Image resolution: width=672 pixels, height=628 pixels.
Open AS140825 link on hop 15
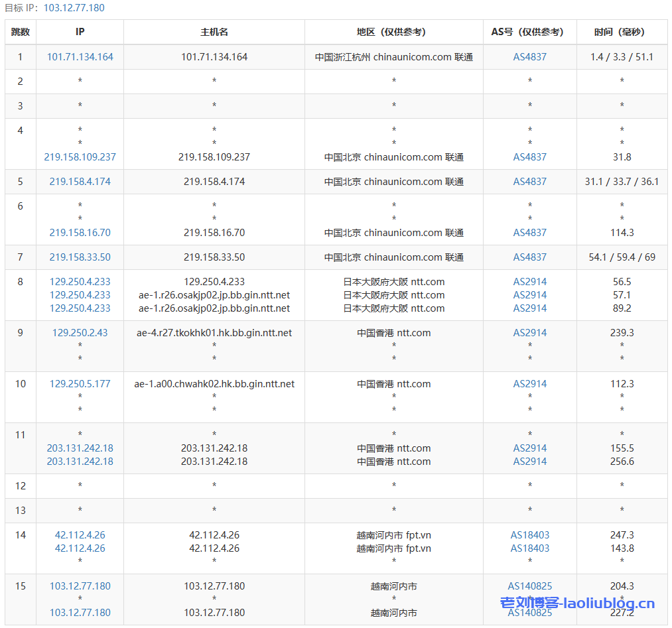tap(529, 586)
